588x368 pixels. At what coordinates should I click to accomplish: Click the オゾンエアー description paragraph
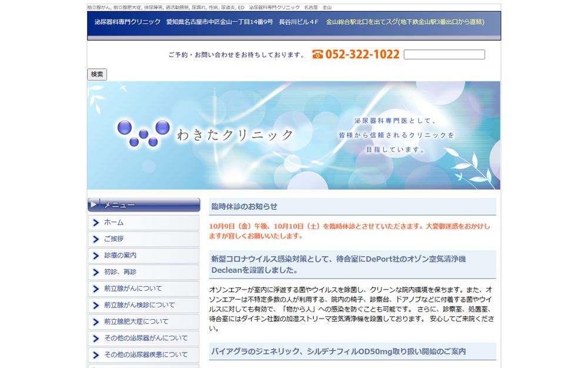point(352,309)
